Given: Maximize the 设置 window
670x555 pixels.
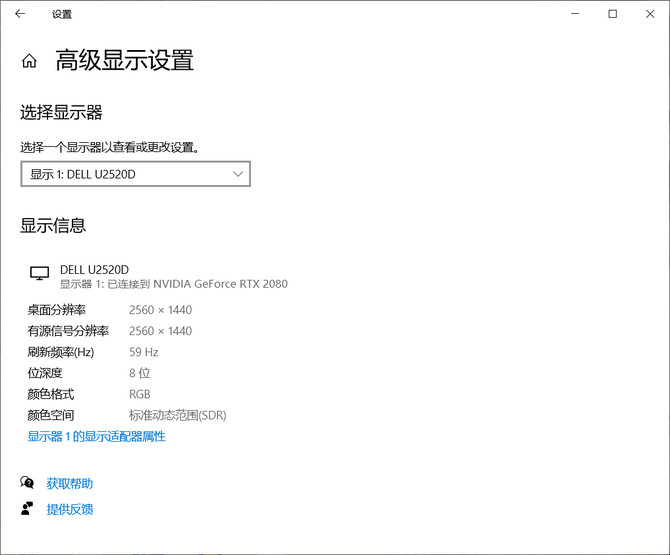Looking at the screenshot, I should [x=612, y=14].
